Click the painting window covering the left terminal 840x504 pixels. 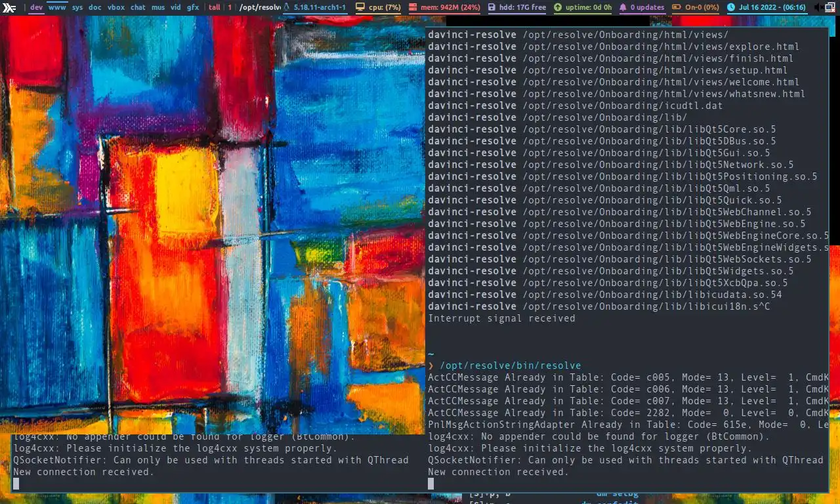(212, 225)
